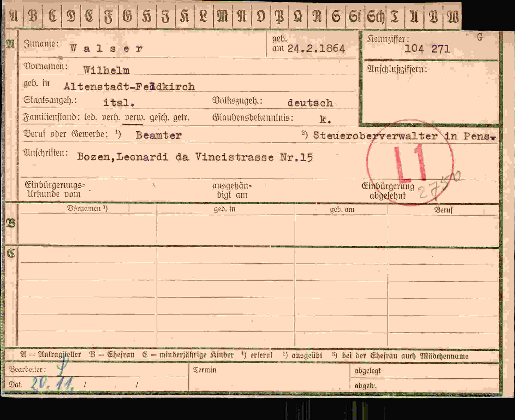Image resolution: width=515 pixels, height=420 pixels.
Task: Click the religion value 'k.'
Action: [325, 119]
